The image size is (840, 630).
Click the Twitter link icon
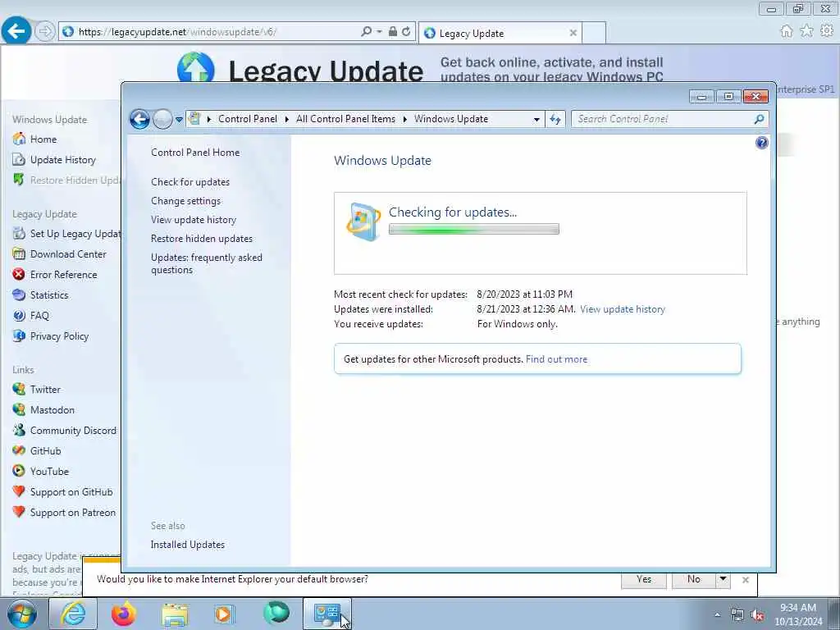tap(19, 389)
